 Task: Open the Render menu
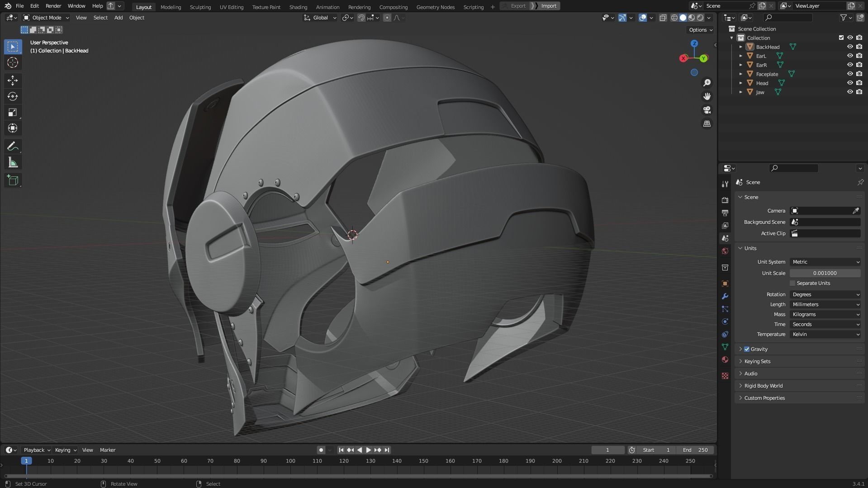coord(53,6)
